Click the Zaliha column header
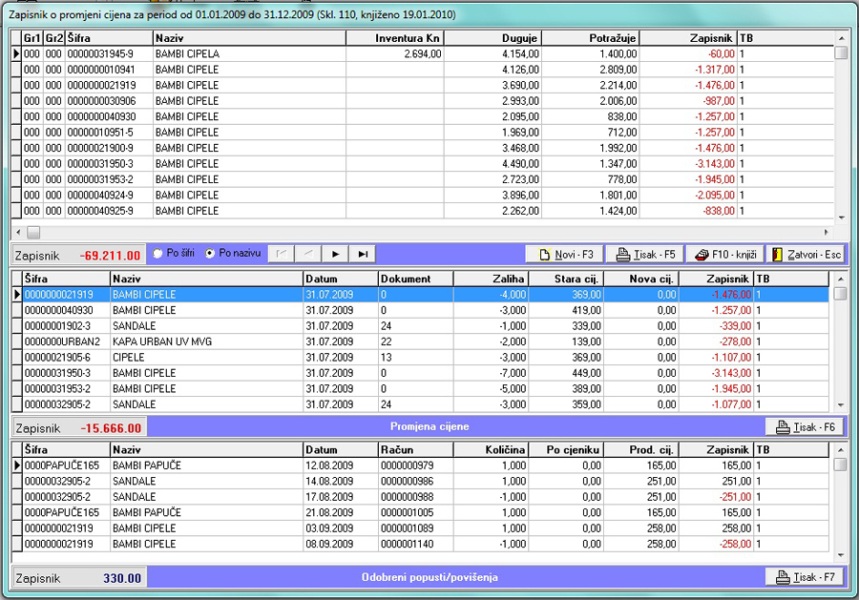The width and height of the screenshot is (859, 600). [x=491, y=278]
